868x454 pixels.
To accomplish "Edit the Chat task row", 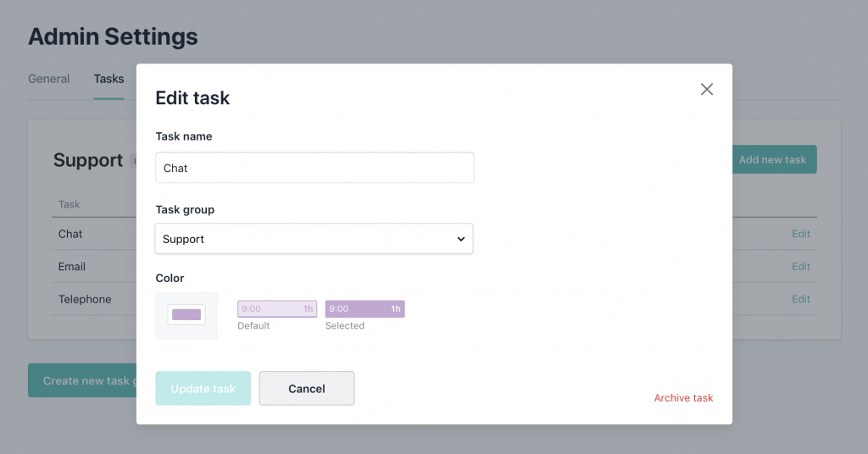I will (801, 234).
